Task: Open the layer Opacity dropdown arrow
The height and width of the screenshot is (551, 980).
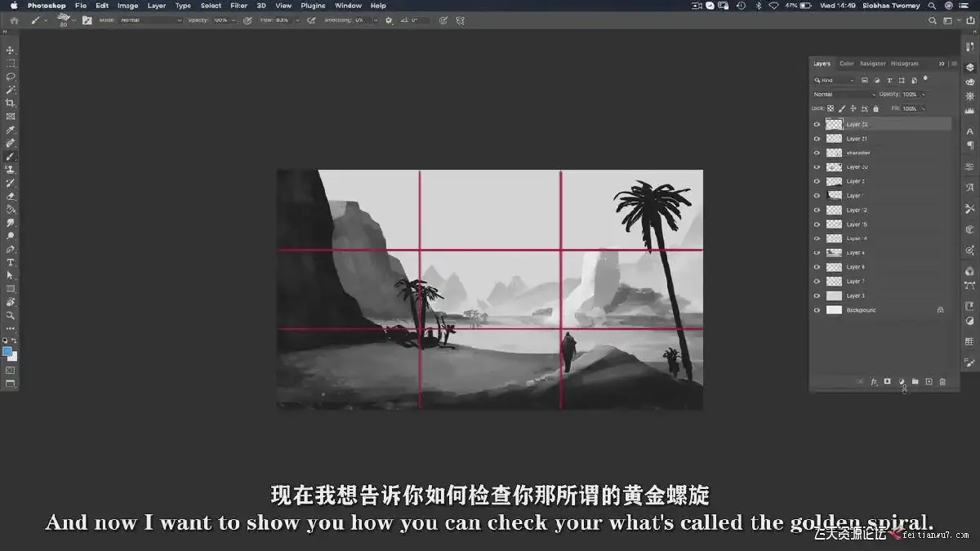Action: click(x=924, y=95)
